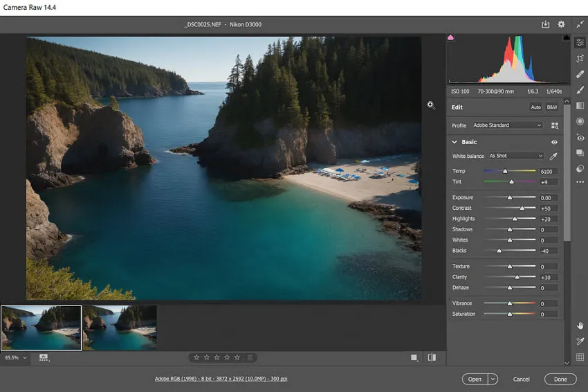Click the Saturation slider handle
588x392 pixels.
click(x=510, y=314)
